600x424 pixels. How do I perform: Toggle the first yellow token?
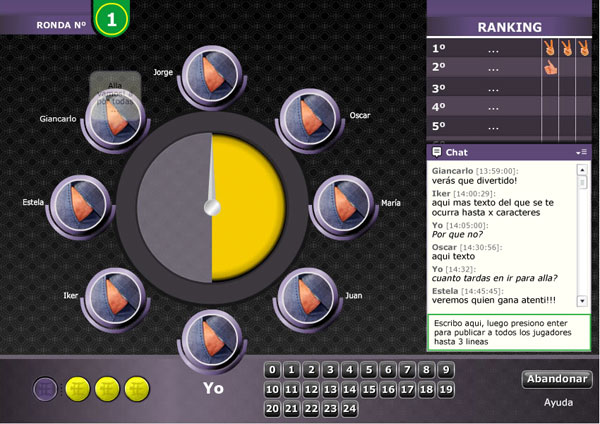[76, 388]
